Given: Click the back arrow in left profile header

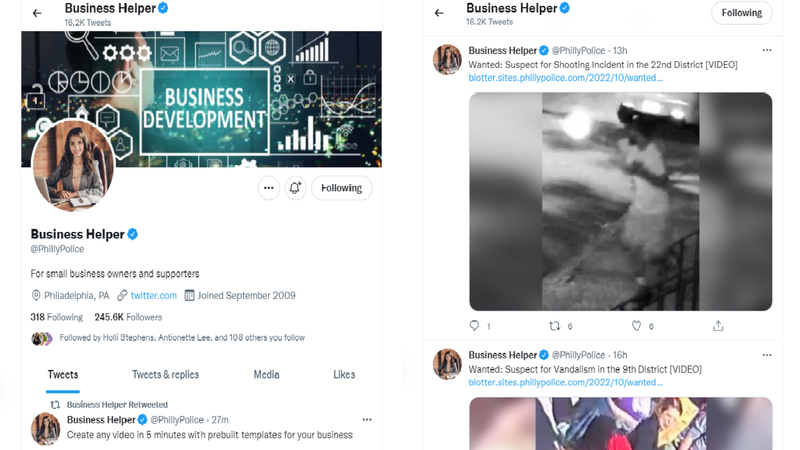Looking at the screenshot, I should pos(37,13).
